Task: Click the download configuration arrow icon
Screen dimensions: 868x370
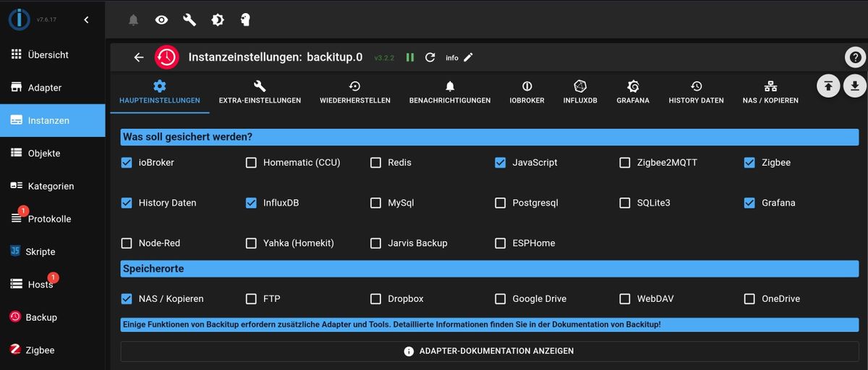Action: coord(855,86)
